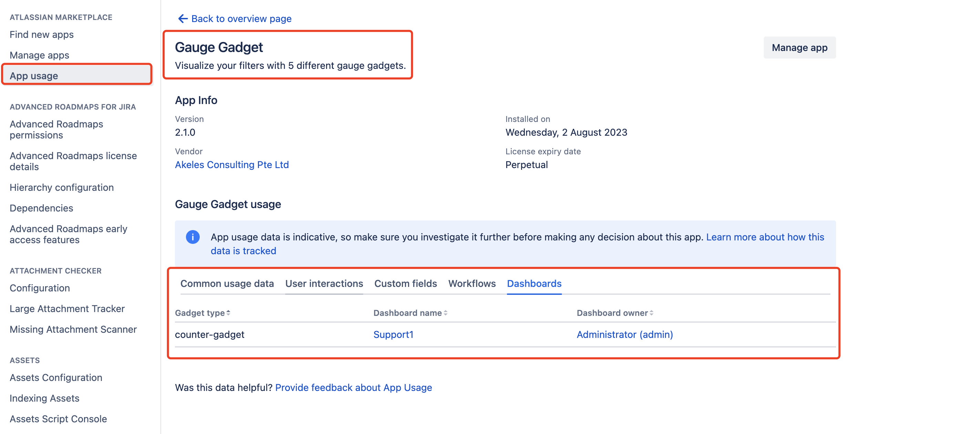Open Large Attachment Tracker sidebar item
The height and width of the screenshot is (434, 980).
click(67, 309)
